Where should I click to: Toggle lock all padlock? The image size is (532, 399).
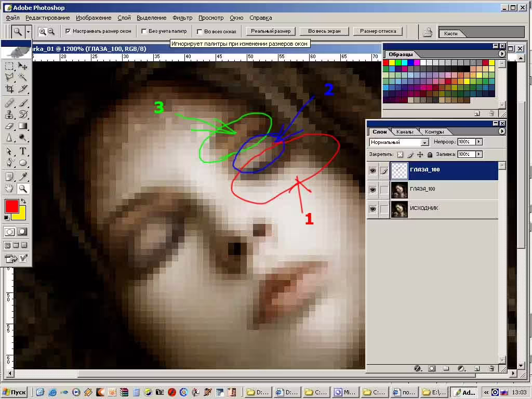(x=430, y=155)
